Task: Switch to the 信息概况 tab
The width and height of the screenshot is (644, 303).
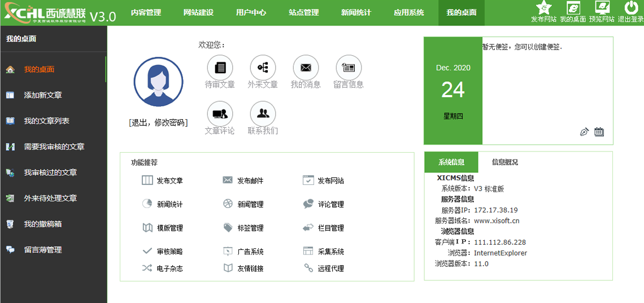Action: click(504, 162)
